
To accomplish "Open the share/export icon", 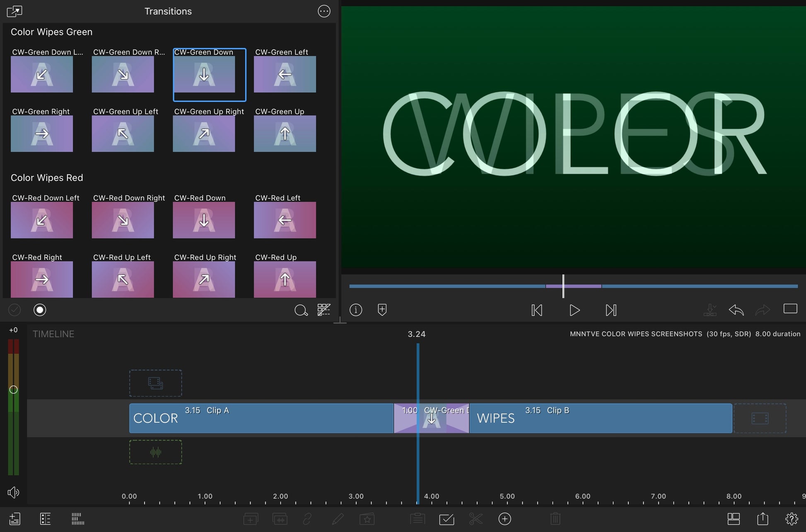I will pos(763,519).
